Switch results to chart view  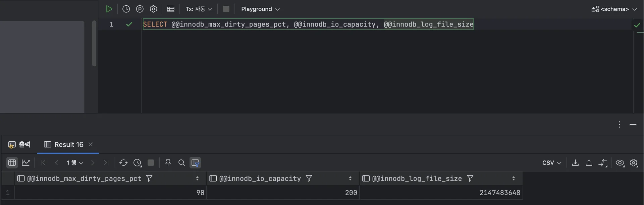(26, 163)
